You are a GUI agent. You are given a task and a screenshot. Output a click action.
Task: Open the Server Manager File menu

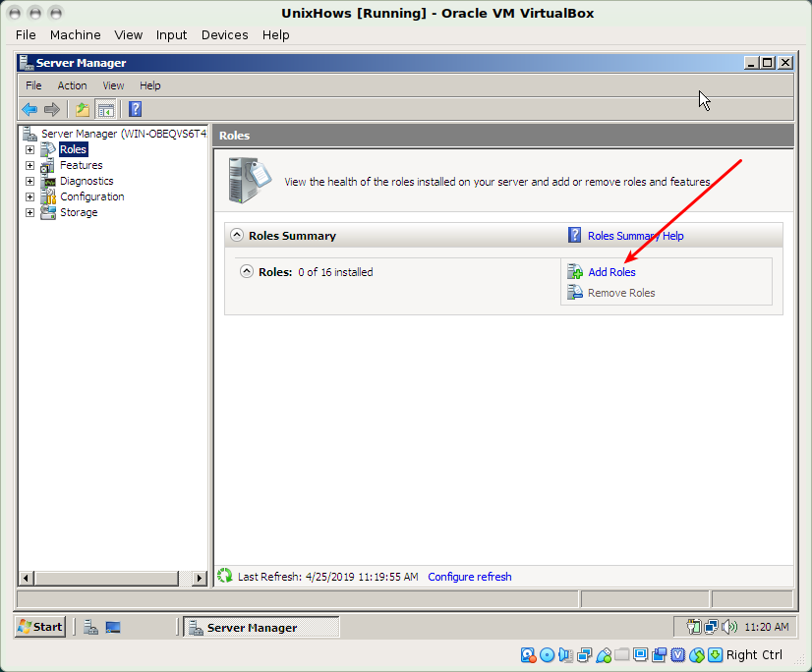pos(33,85)
